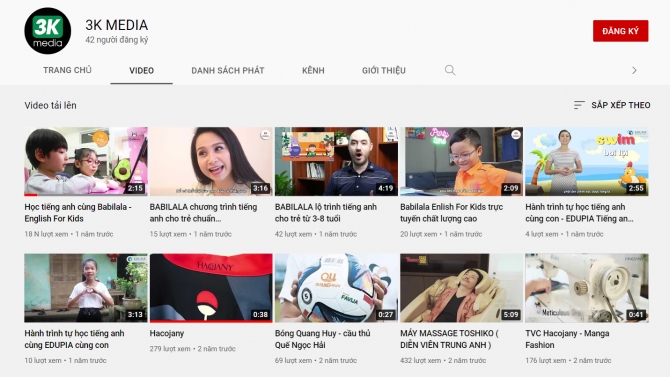Open title 'Babilala Enlish For Kids trực tuyến chất lượng cao'
The image size is (670, 377).
point(452,212)
